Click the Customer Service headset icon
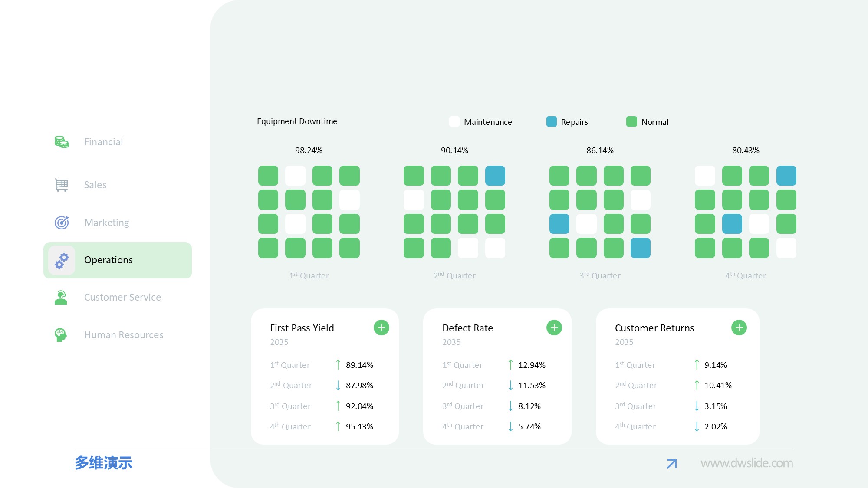This screenshot has height=488, width=868. click(61, 298)
